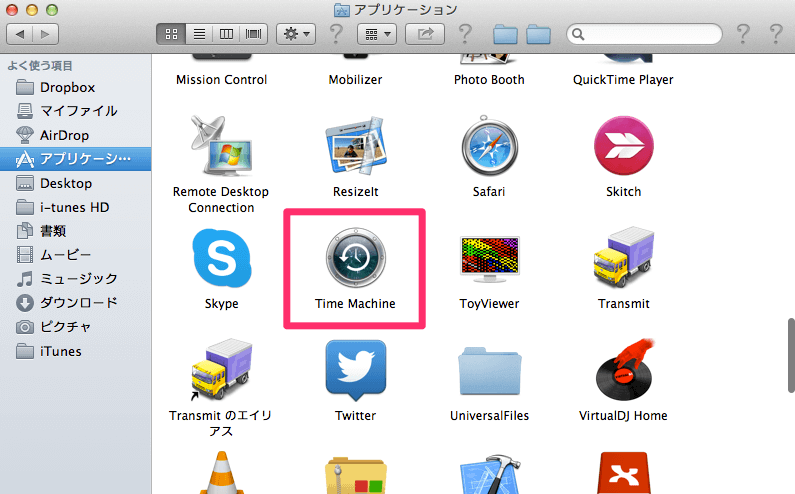795x494 pixels.
Task: Select アプリケーション in the sidebar
Action: [x=76, y=159]
